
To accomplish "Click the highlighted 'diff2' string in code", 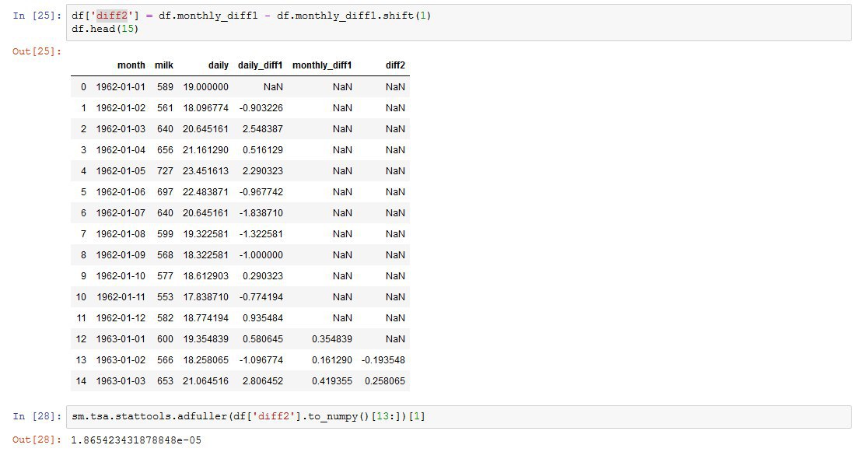I will [112, 16].
